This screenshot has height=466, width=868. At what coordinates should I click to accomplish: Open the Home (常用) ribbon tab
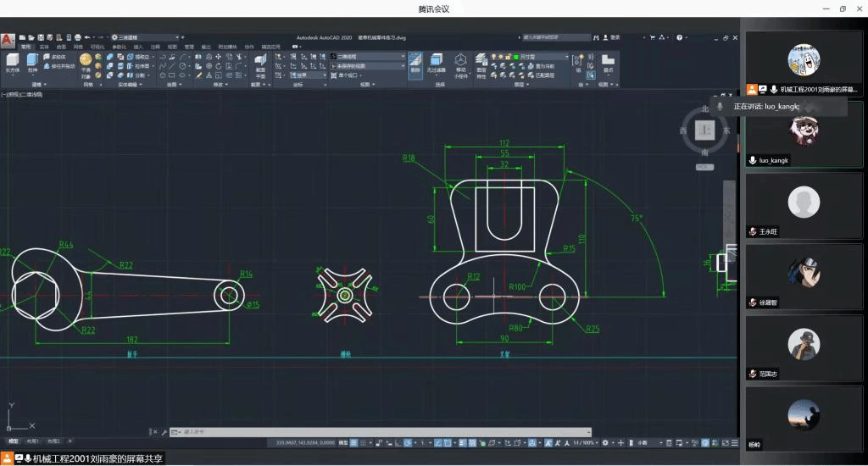[x=25, y=47]
